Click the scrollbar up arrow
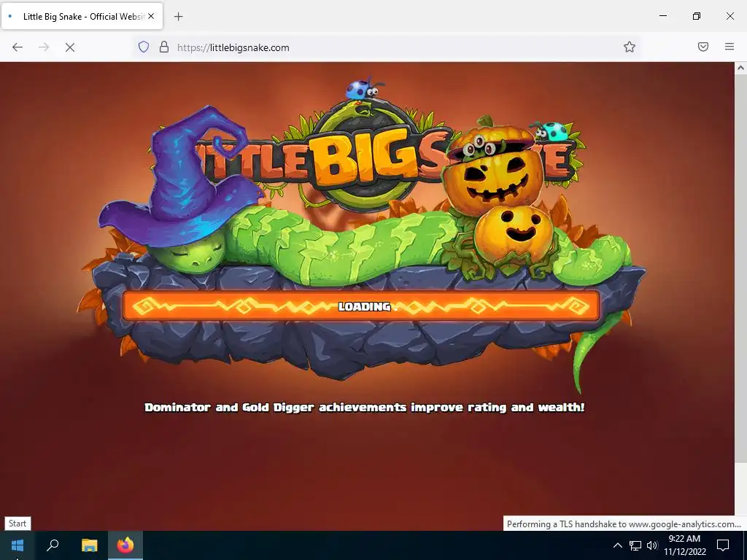The width and height of the screenshot is (747, 560). click(x=740, y=68)
